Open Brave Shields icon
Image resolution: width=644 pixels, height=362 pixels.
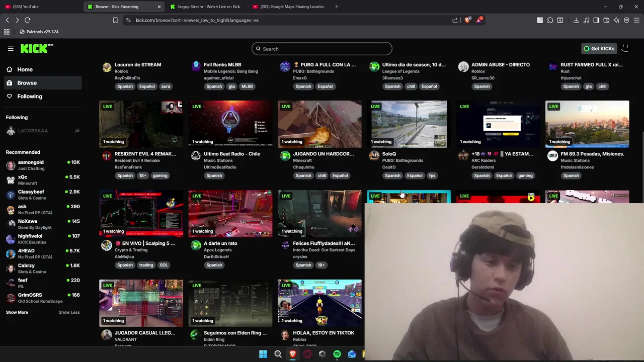pyautogui.click(x=467, y=20)
